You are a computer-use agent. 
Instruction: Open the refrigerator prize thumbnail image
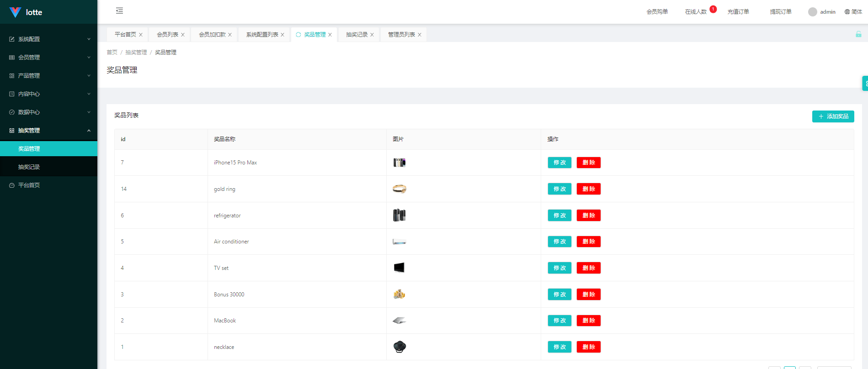click(x=399, y=215)
